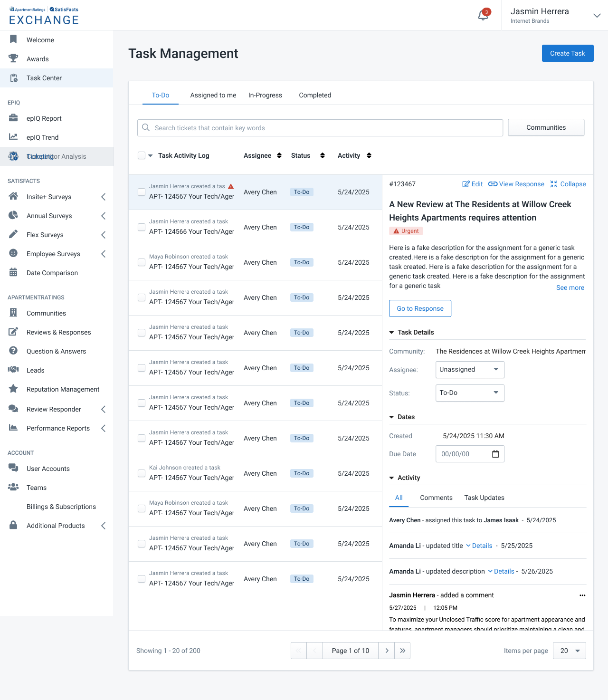The height and width of the screenshot is (700, 608).
Task: Select the checkbox for Kai Johnson's task
Action: pos(142,473)
